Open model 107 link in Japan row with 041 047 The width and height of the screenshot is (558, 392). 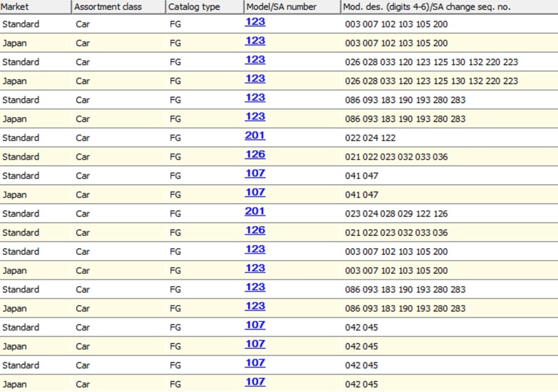(x=255, y=192)
